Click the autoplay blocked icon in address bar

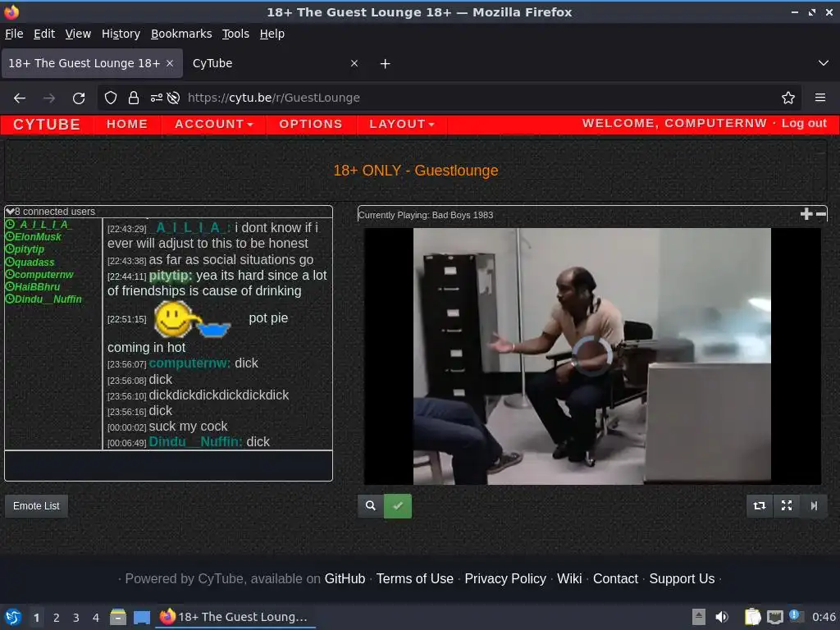click(173, 98)
